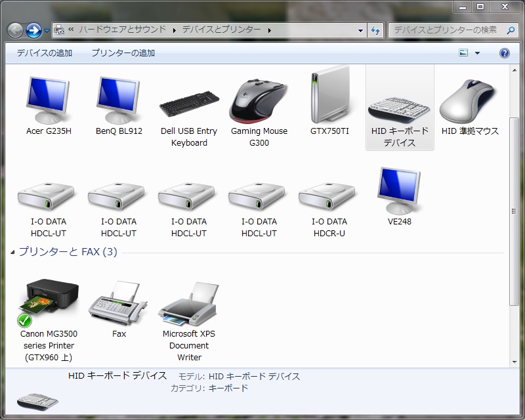Image resolution: width=525 pixels, height=420 pixels.
Task: Select the Canon MG3500 series Printer
Action: tap(49, 320)
